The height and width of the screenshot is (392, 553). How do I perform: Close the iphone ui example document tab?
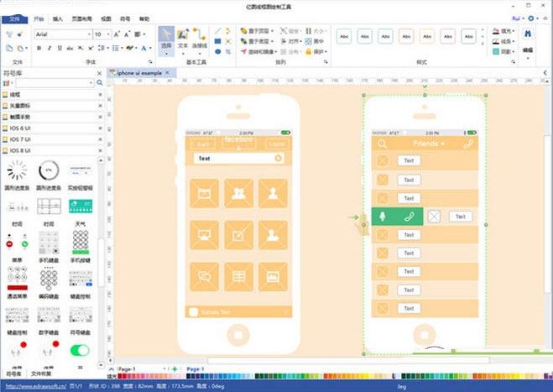tap(168, 73)
